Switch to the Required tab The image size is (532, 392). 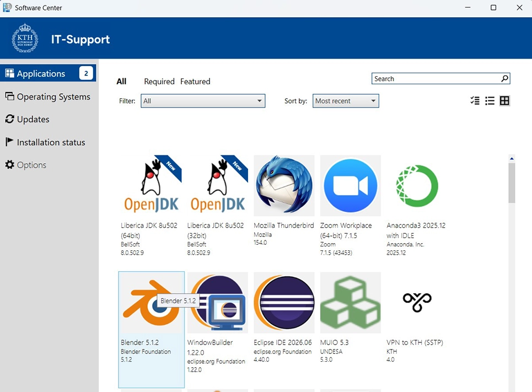(x=159, y=82)
